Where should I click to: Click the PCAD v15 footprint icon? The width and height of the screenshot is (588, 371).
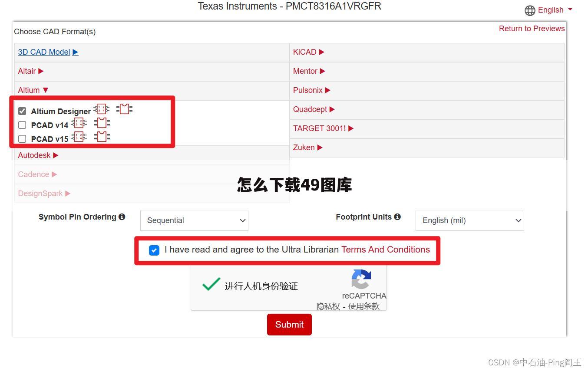[102, 137]
